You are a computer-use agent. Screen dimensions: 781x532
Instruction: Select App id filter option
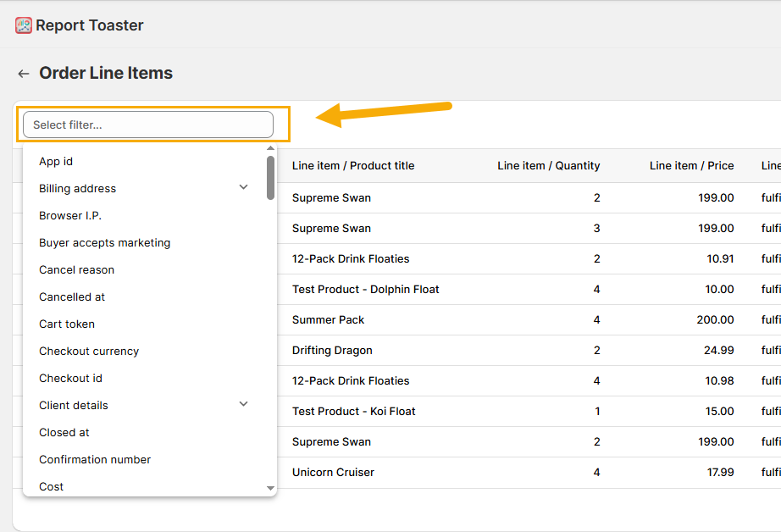[56, 161]
